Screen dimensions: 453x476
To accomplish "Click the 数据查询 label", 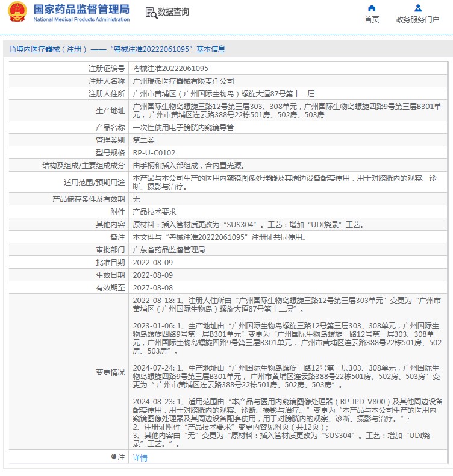I will (x=173, y=12).
